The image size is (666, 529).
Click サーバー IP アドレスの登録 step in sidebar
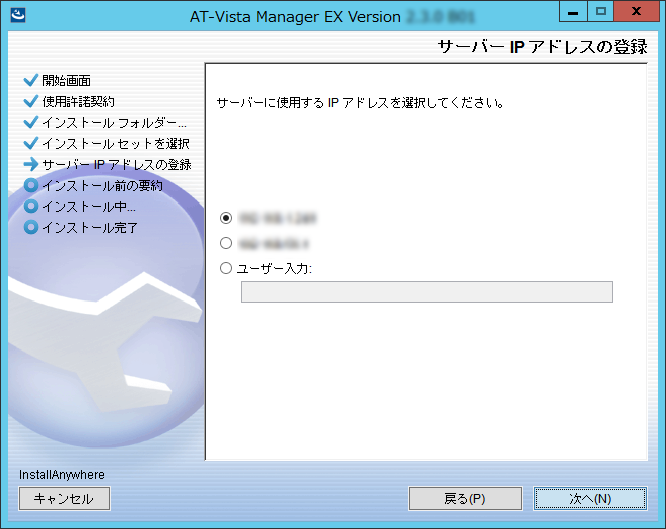[x=117, y=164]
